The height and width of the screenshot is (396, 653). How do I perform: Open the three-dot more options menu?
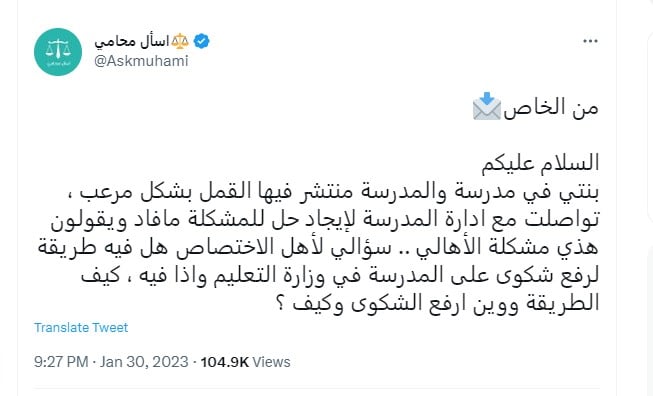(590, 41)
